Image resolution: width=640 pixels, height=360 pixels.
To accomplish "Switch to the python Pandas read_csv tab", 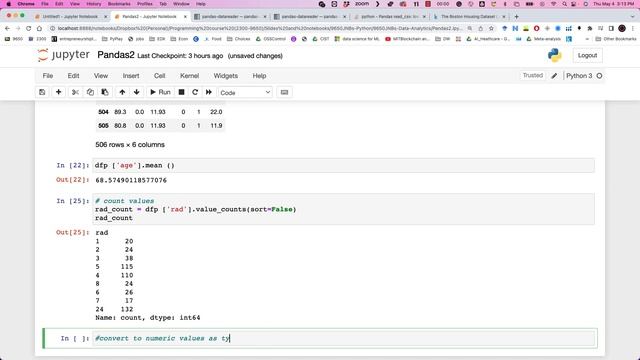I will click(x=390, y=17).
